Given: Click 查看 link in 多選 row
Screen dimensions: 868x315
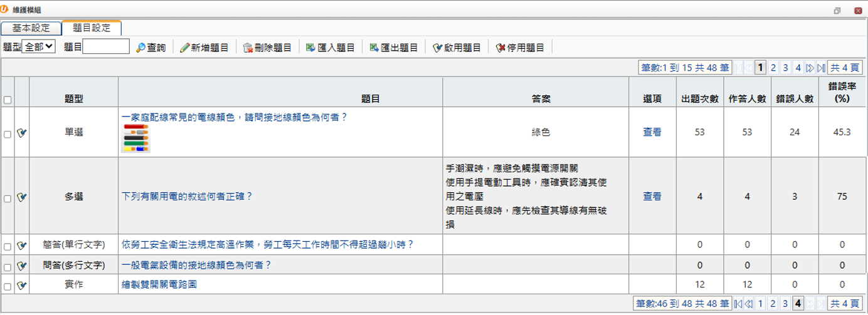Looking at the screenshot, I should click(x=652, y=196).
